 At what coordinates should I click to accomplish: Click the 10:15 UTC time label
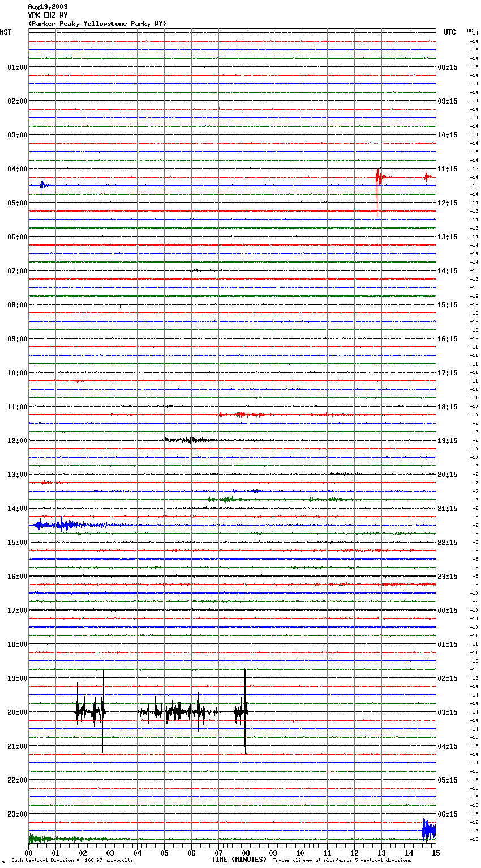448,135
